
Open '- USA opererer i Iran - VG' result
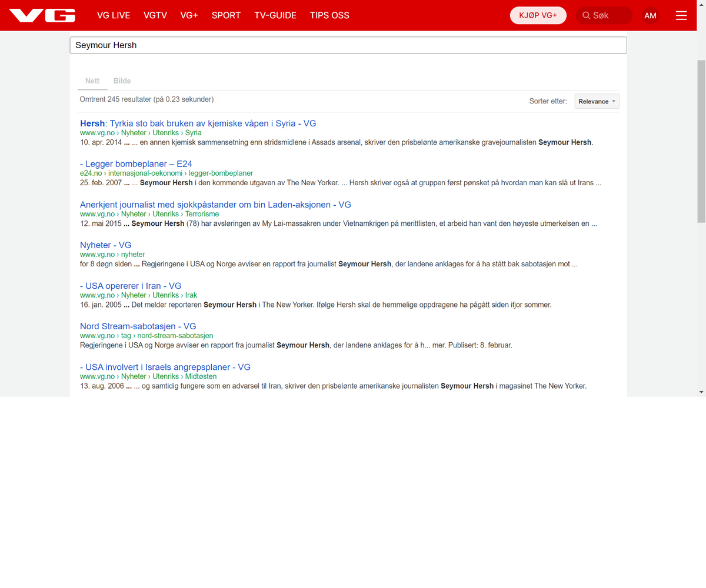(131, 286)
